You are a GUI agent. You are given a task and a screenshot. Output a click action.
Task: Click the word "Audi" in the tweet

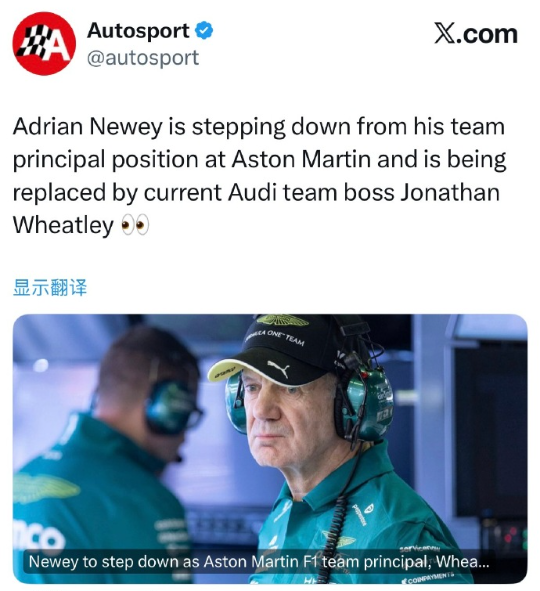click(252, 192)
